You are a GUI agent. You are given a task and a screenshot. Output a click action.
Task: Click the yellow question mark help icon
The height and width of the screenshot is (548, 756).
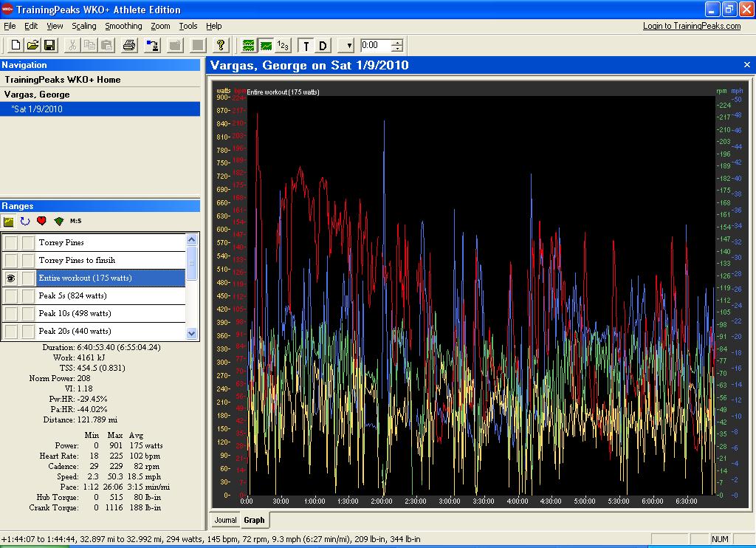point(220,45)
